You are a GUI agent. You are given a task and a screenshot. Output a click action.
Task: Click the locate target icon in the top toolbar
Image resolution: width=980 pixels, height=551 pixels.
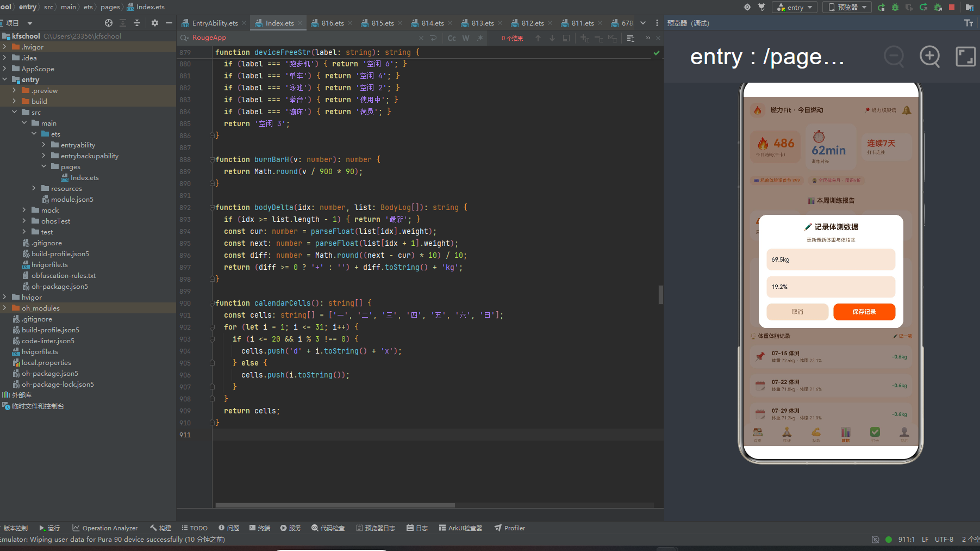point(747,7)
